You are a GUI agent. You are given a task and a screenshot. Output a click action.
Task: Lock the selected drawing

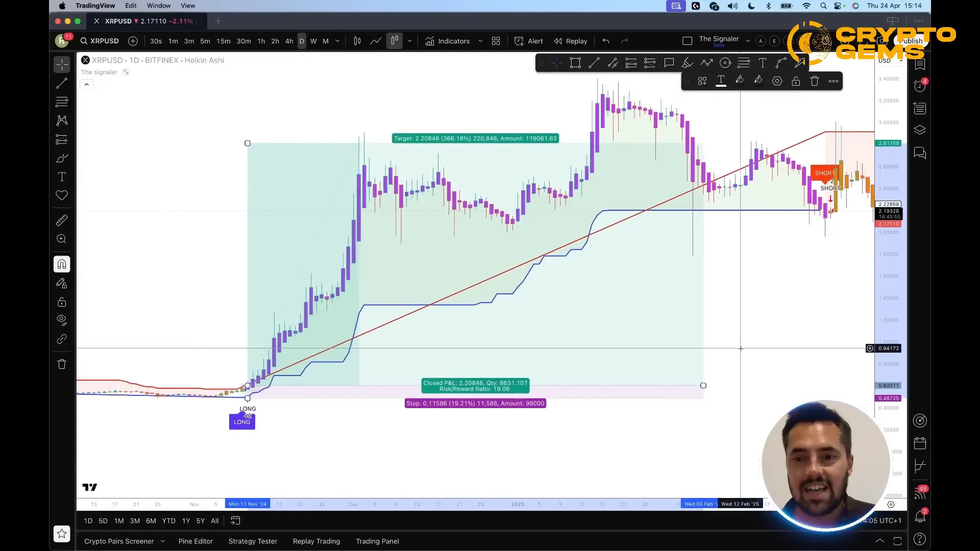796,81
